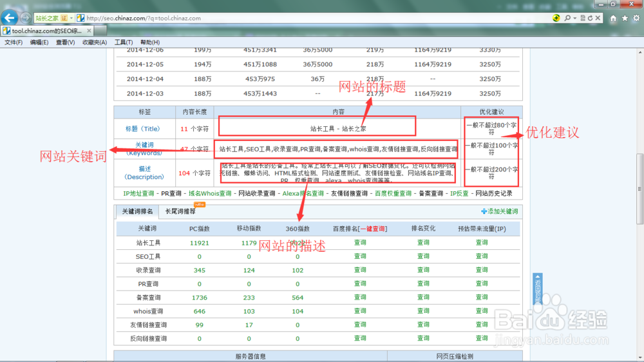Image resolution: width=644 pixels, height=362 pixels.
Task: Select the tool.chinaz.com SEO tab
Action: click(47, 31)
